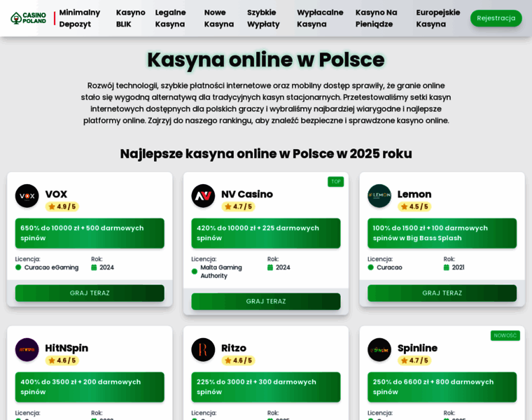Open Kasyno Na Pieniądze menu item
This screenshot has height=420, width=532.
pos(377,18)
